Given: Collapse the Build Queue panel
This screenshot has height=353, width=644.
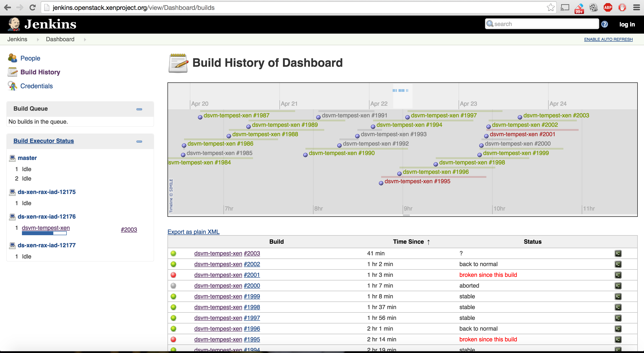Looking at the screenshot, I should pyautogui.click(x=139, y=109).
